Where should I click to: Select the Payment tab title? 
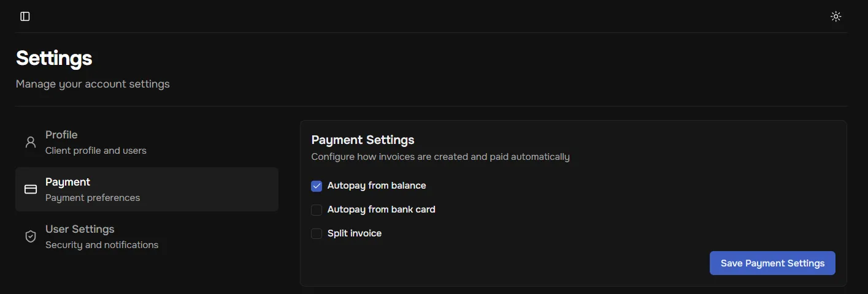(67, 182)
